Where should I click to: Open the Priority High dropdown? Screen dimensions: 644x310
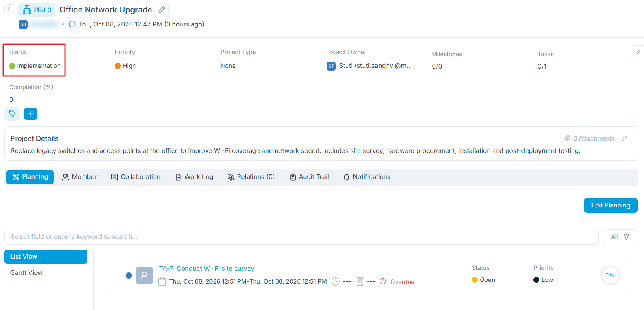click(125, 66)
